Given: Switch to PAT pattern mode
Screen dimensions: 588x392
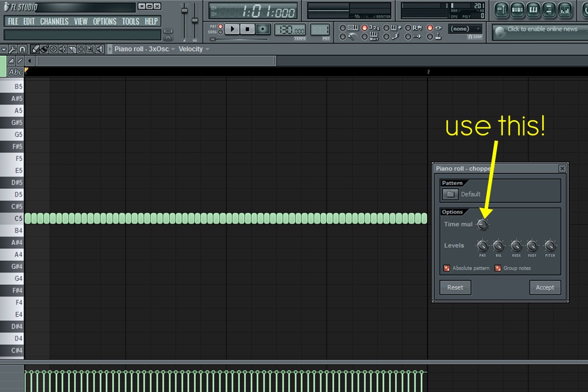Looking at the screenshot, I should 220,26.
